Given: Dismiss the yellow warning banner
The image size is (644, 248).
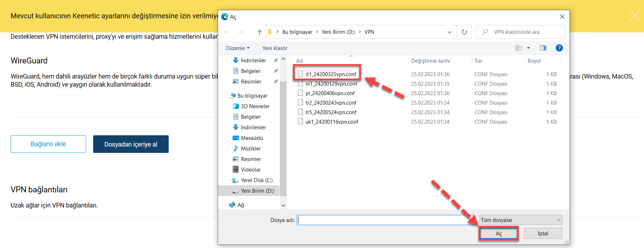Looking at the screenshot, I should point(635,15).
